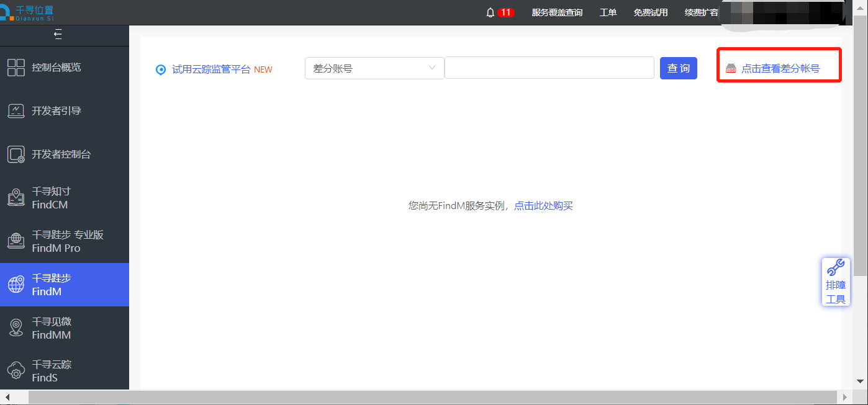Open the notification bell icon

click(x=491, y=12)
